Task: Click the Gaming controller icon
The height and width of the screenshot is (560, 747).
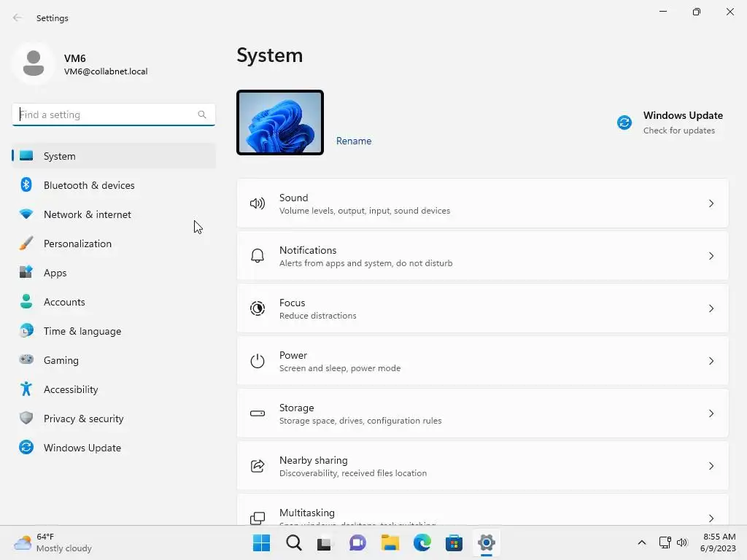Action: pyautogui.click(x=26, y=359)
